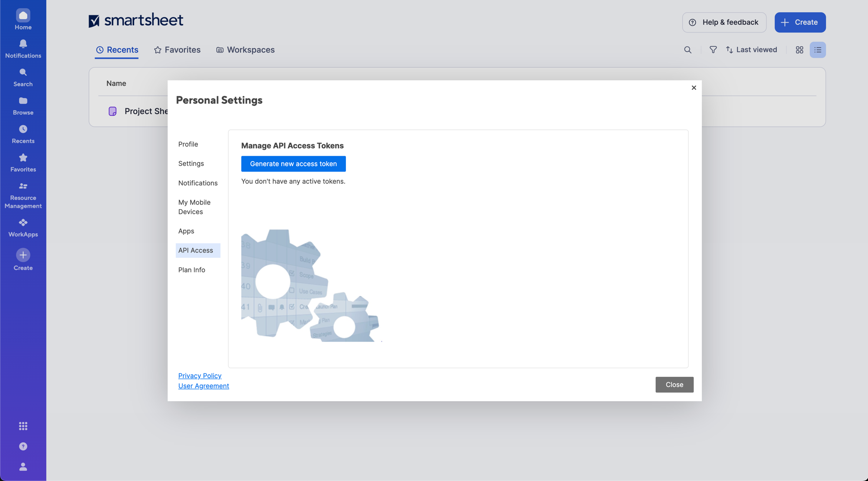Select API Access in Personal Settings

pos(198,250)
